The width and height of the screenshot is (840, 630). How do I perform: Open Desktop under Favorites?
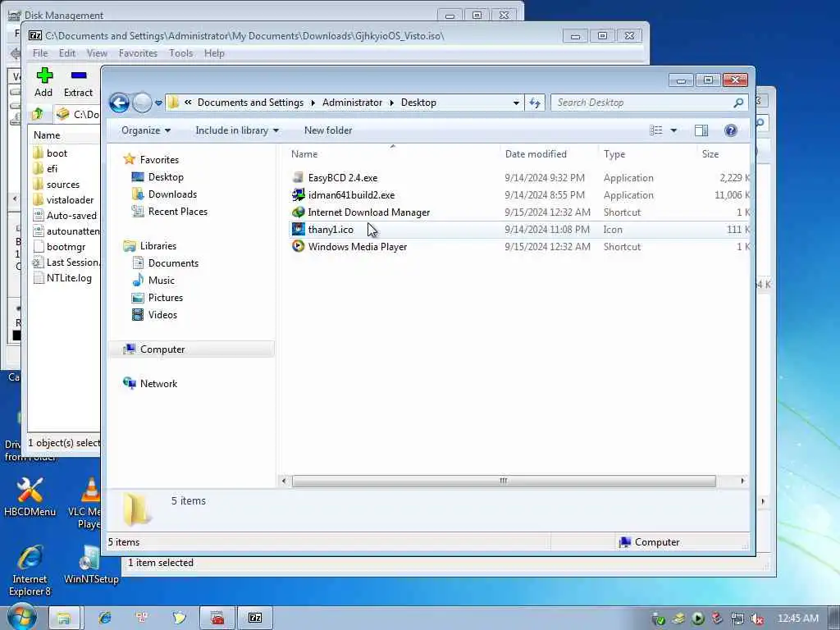coord(166,177)
